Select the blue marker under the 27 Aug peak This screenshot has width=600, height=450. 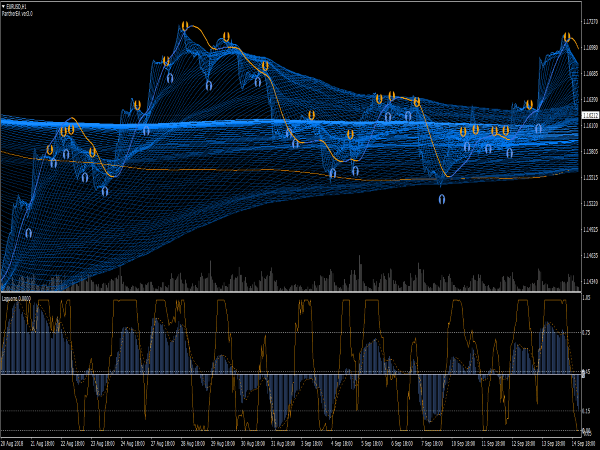(x=170, y=77)
